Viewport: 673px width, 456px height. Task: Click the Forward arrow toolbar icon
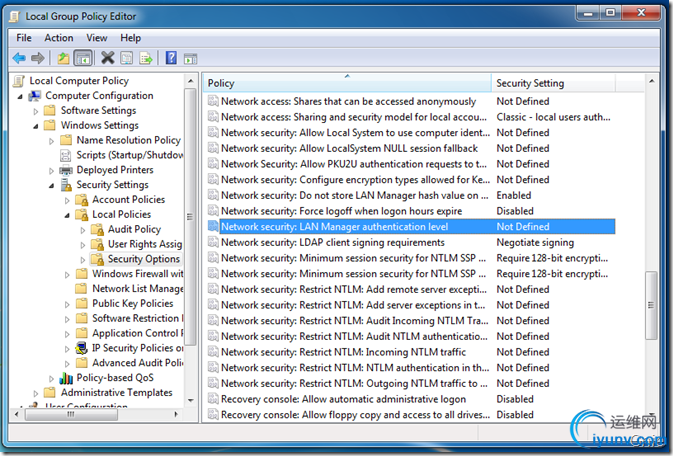click(38, 58)
